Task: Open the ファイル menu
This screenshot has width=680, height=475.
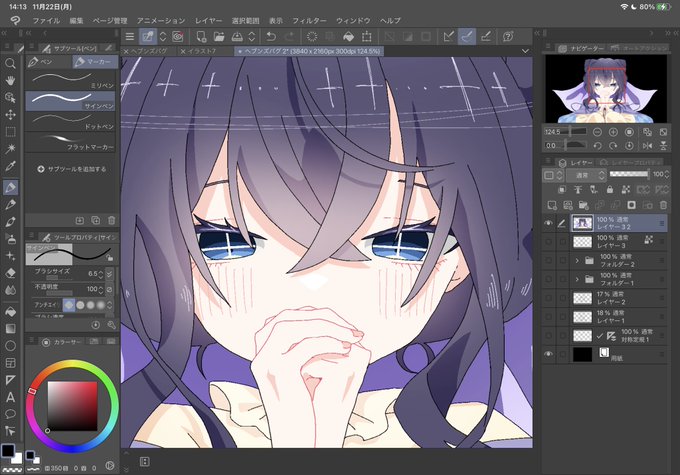Action: (46, 20)
